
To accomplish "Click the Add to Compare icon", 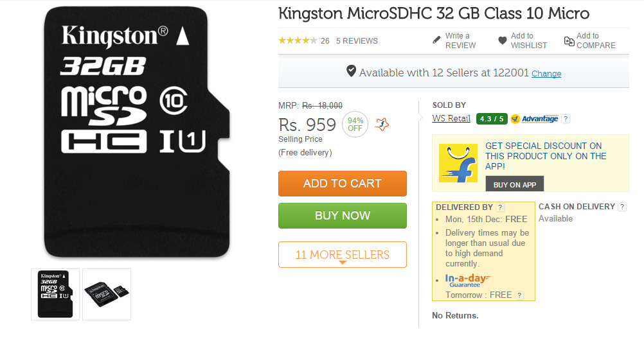I will (569, 41).
